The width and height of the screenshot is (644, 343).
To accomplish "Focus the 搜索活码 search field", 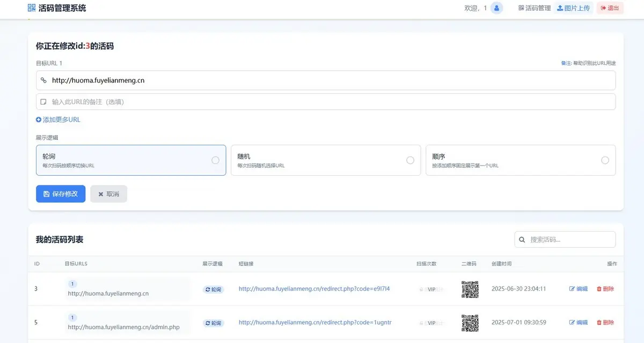I will [569, 240].
